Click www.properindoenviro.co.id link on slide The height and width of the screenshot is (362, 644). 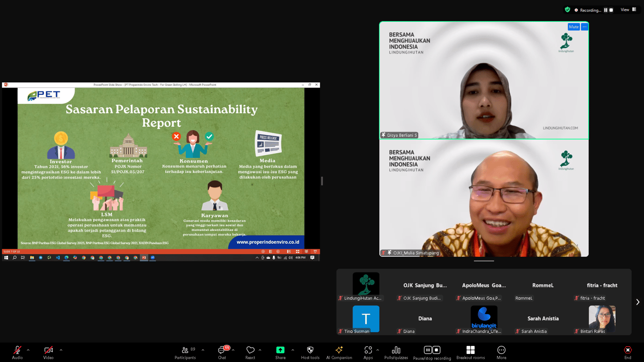[x=268, y=242]
